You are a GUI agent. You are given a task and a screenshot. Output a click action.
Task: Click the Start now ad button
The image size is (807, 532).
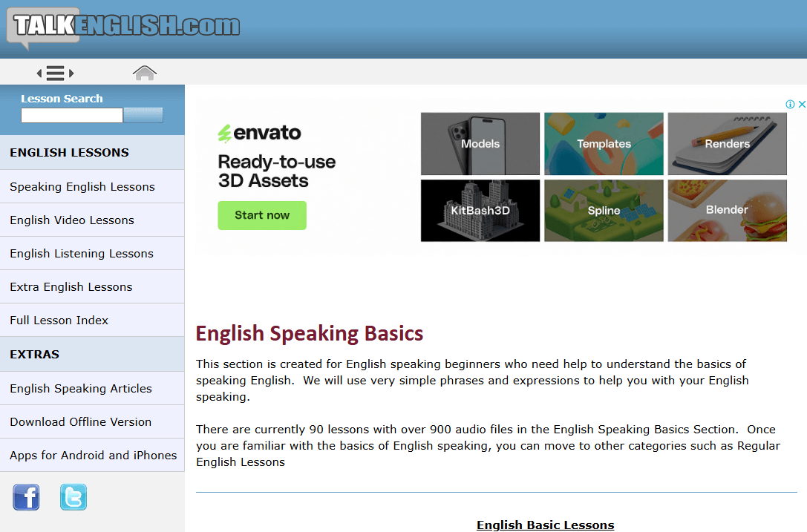pyautogui.click(x=262, y=215)
